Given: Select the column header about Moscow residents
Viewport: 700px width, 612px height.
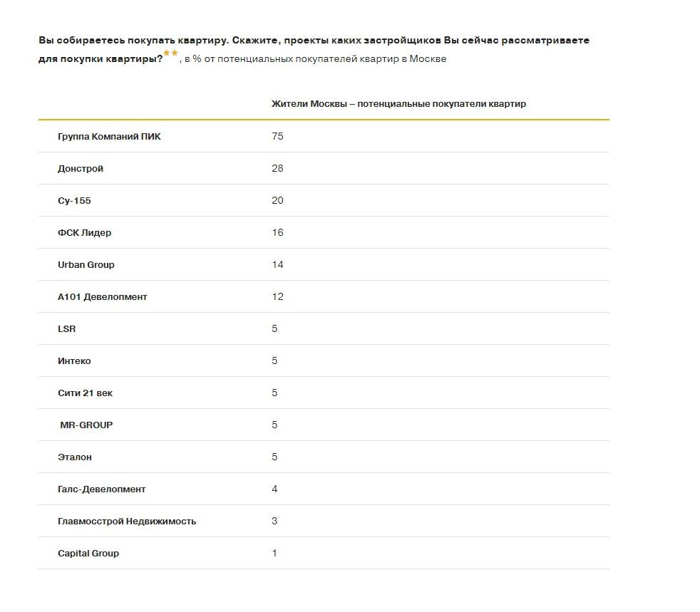Looking at the screenshot, I should [398, 104].
